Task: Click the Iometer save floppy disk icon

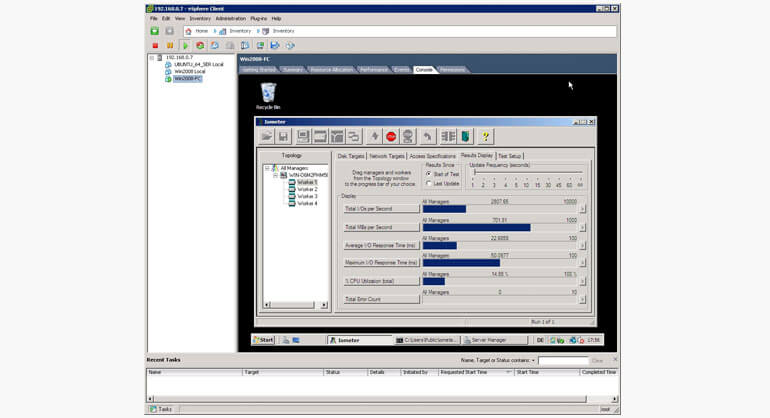Action: pyautogui.click(x=283, y=136)
